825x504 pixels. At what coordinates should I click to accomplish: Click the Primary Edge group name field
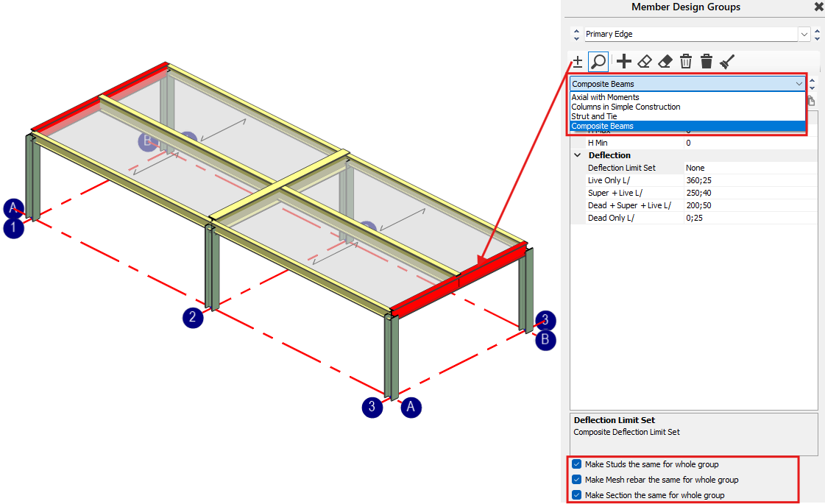pos(691,34)
